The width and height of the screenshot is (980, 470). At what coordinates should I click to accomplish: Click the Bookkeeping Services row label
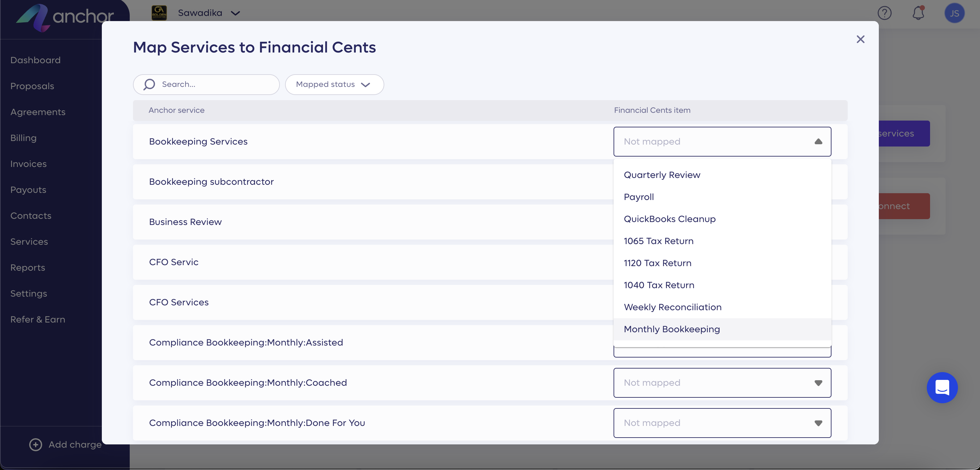click(198, 141)
